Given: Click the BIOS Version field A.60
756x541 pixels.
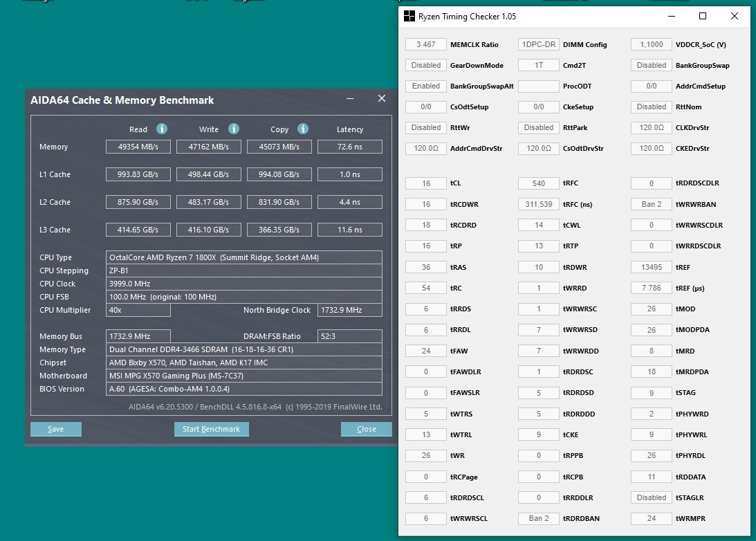Looking at the screenshot, I should coord(244,389).
